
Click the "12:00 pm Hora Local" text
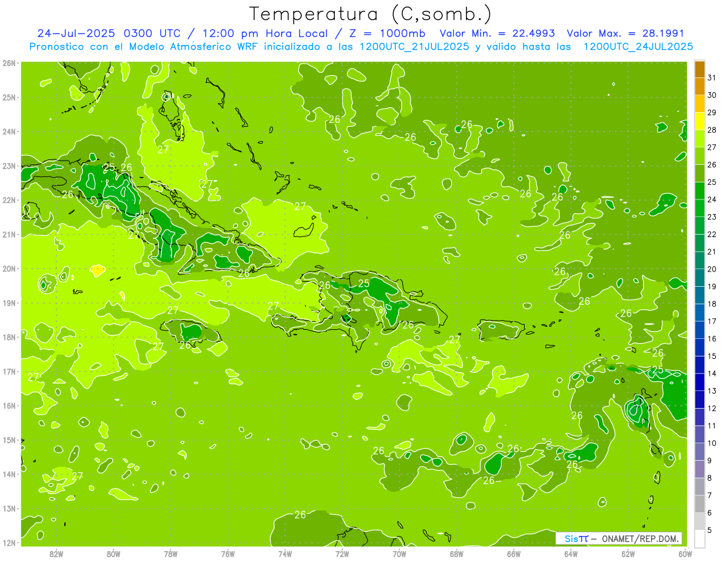pos(266,33)
